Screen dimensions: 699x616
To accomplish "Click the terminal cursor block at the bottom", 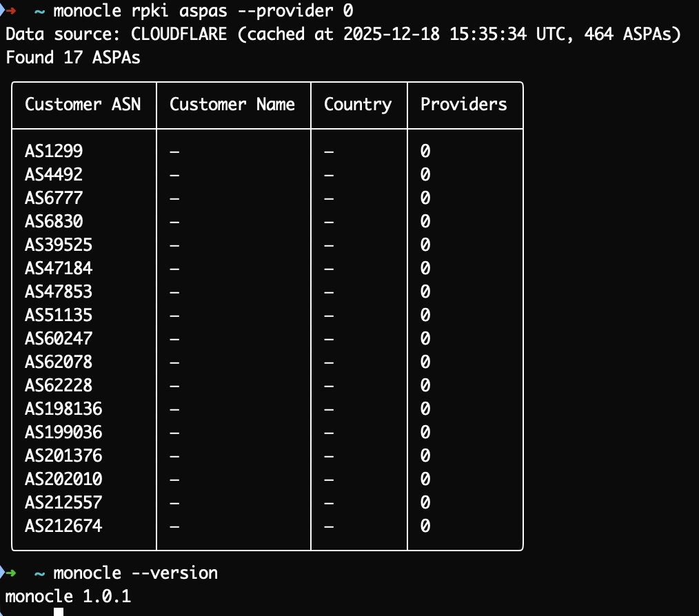I will (x=59, y=612).
